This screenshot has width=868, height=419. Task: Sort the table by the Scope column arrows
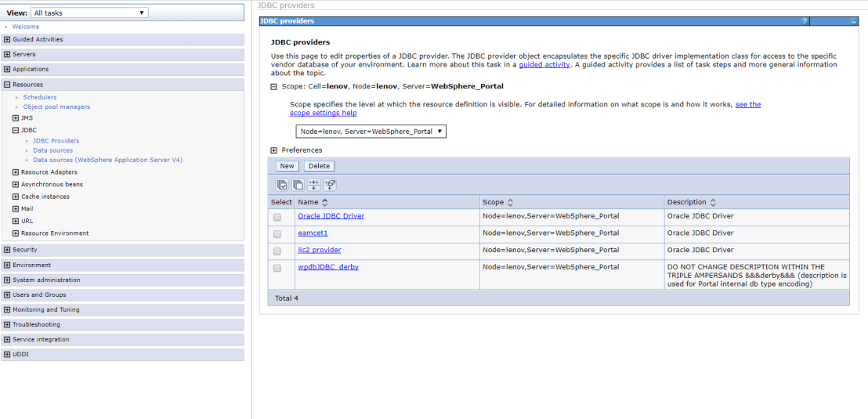[x=510, y=202]
